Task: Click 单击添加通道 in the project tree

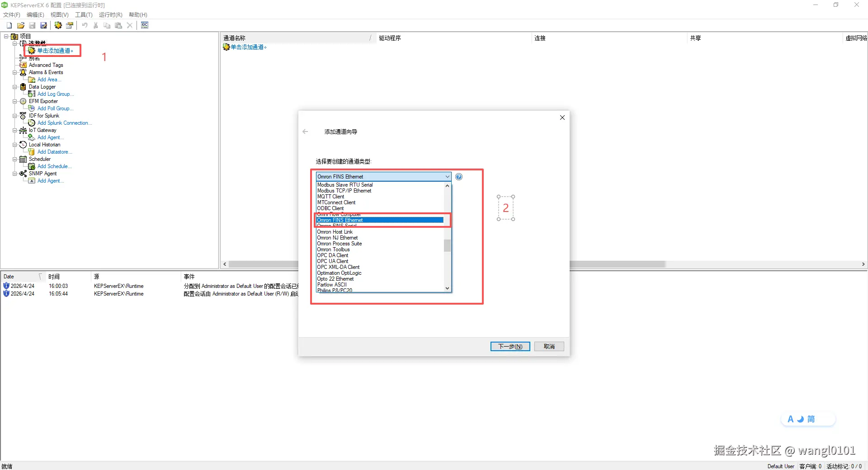Action: (x=55, y=51)
